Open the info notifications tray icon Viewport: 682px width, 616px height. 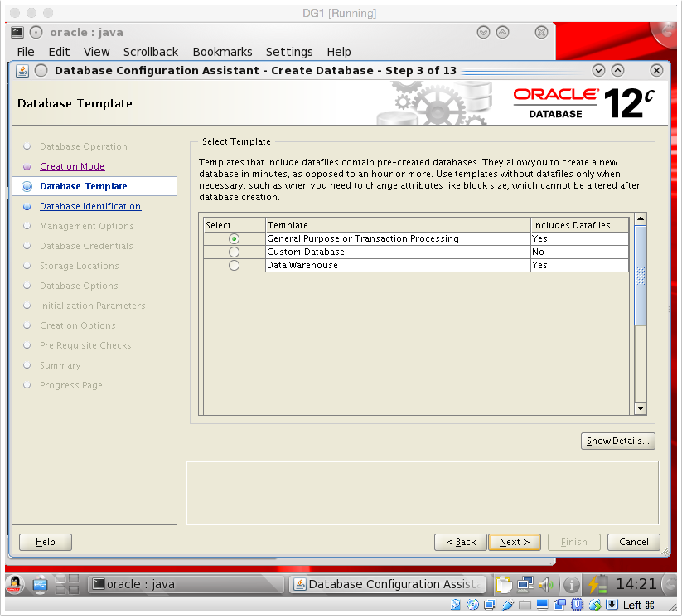571,585
